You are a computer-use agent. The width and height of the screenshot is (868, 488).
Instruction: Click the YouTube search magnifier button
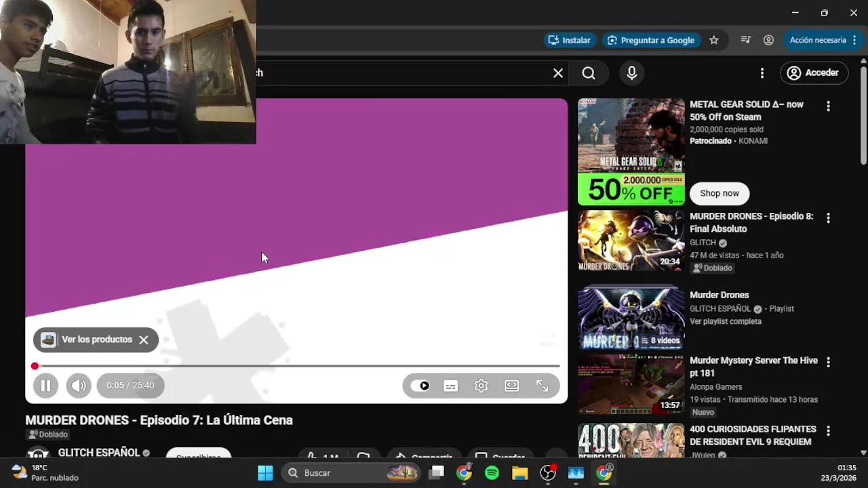tap(589, 73)
